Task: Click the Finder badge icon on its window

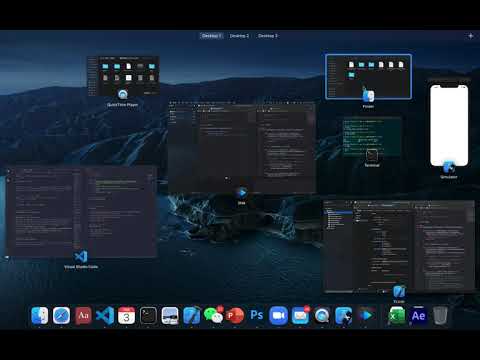Action: tap(368, 97)
